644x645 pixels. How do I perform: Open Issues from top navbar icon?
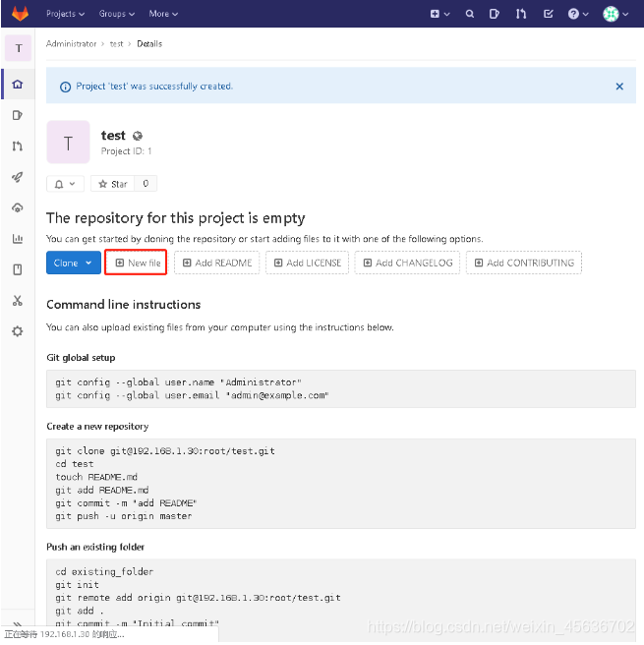tap(494, 14)
